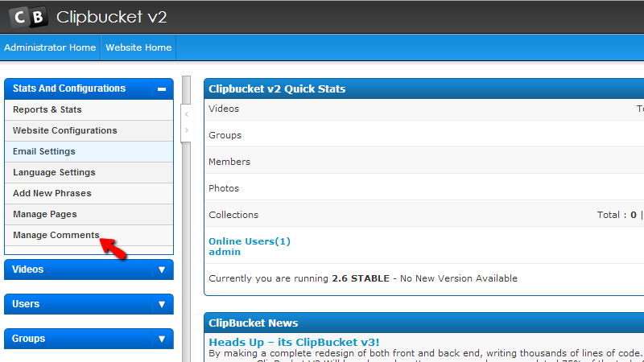This screenshot has width=644, height=362.
Task: Expand the Videos panel arrow
Action: coord(162,269)
